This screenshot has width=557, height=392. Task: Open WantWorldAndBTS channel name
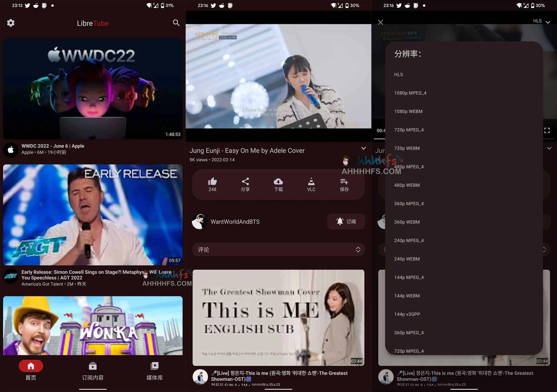pos(235,222)
